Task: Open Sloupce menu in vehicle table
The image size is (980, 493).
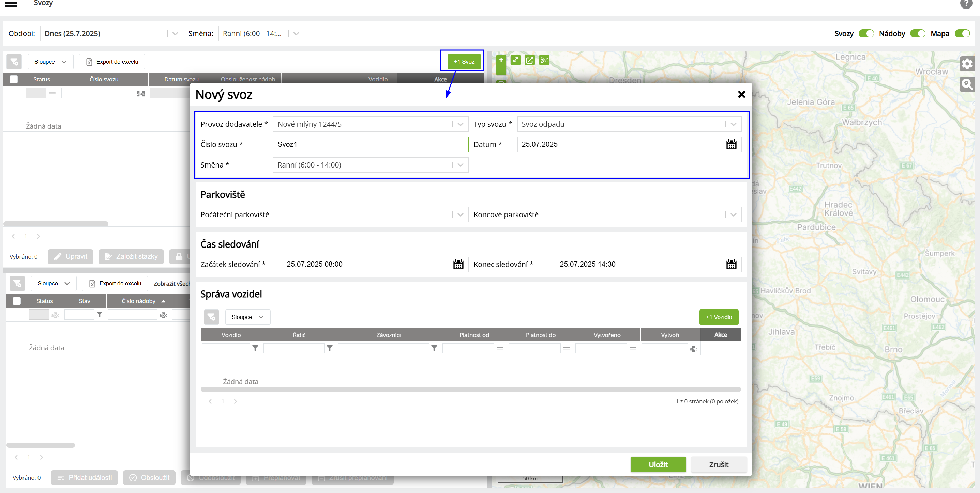Action: point(247,317)
